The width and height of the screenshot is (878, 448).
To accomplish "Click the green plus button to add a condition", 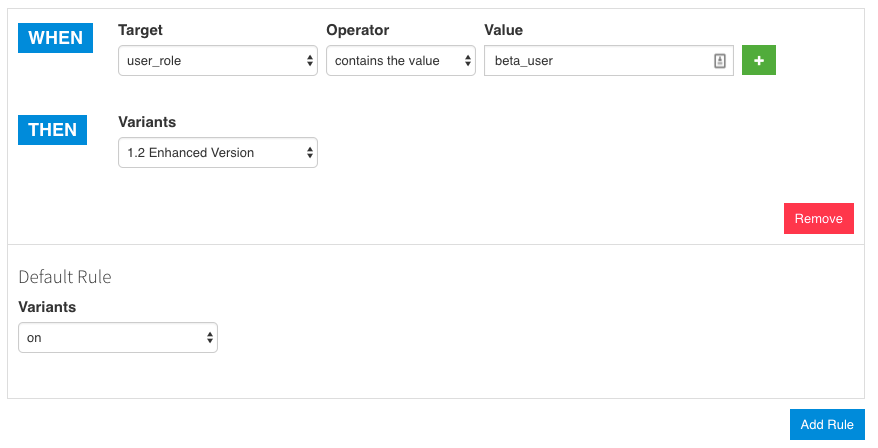I will 758,61.
